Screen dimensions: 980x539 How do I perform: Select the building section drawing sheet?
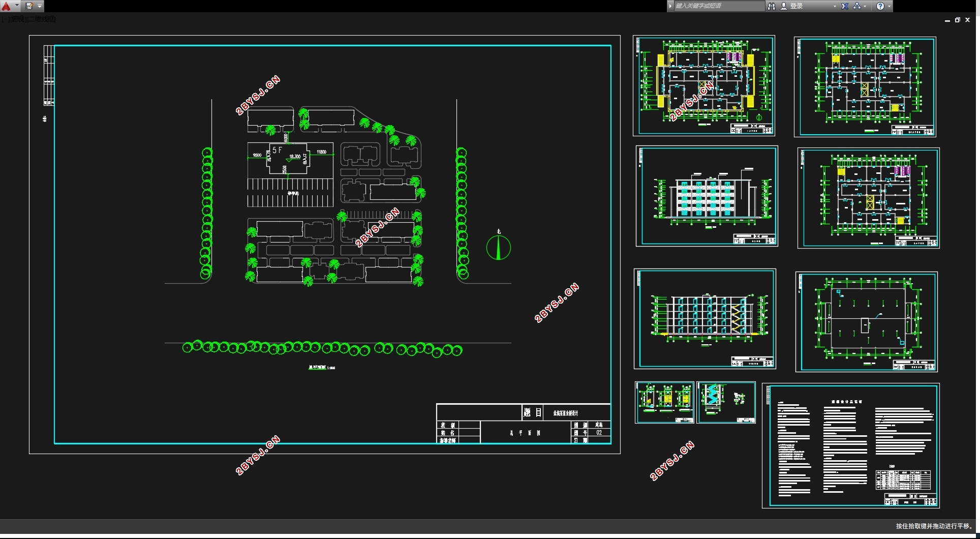pyautogui.click(x=705, y=319)
